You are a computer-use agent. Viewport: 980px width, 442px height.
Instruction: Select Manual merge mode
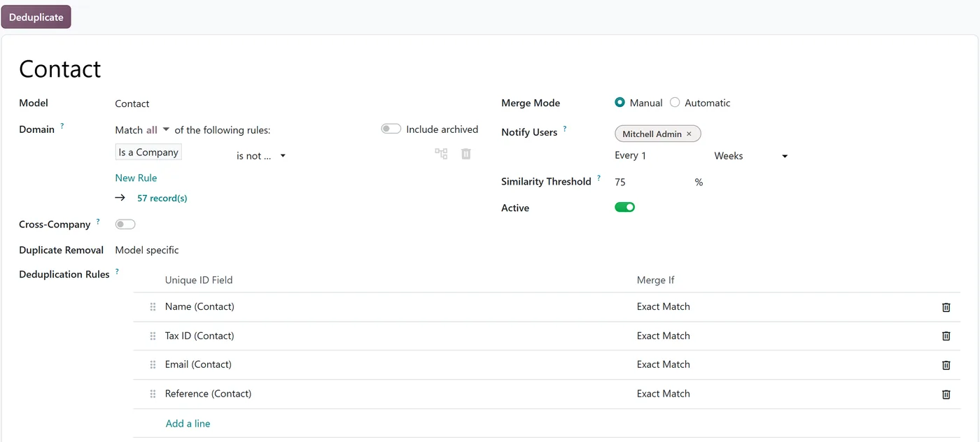pos(619,102)
